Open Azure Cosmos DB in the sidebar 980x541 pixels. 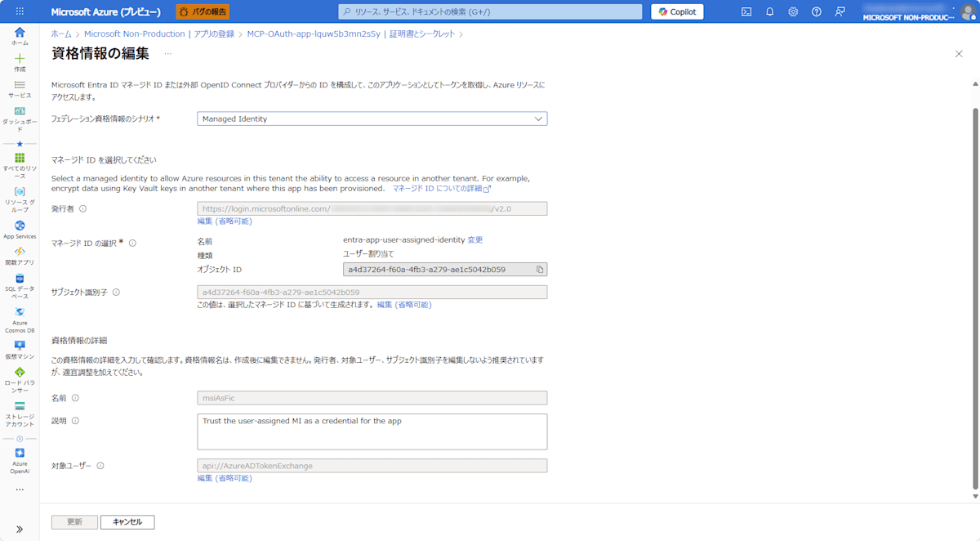pos(20,320)
